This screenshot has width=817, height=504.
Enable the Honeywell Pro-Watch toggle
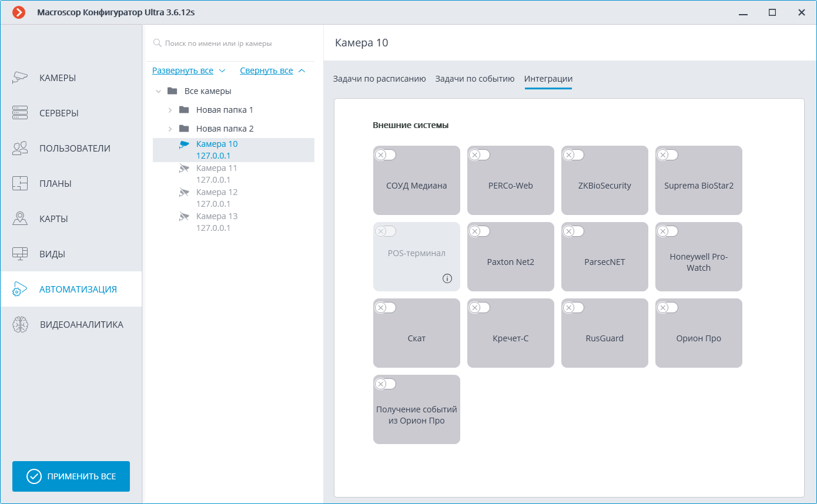tap(668, 231)
